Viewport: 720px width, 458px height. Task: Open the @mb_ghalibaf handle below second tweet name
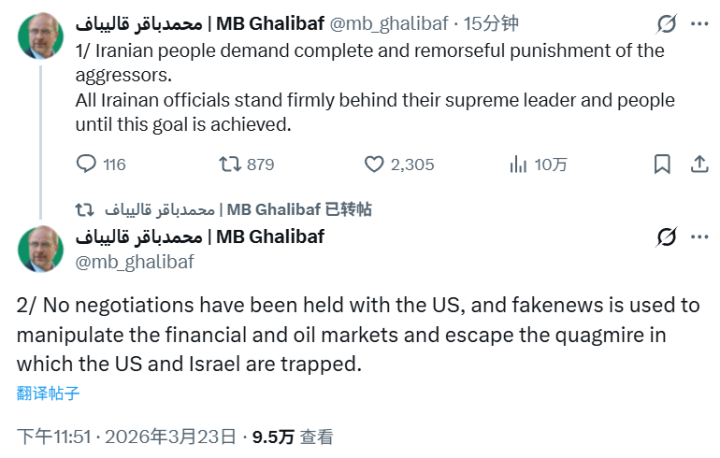pyautogui.click(x=134, y=262)
